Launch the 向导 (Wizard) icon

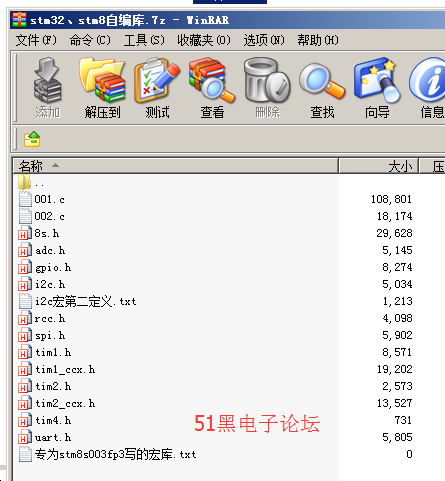377,88
